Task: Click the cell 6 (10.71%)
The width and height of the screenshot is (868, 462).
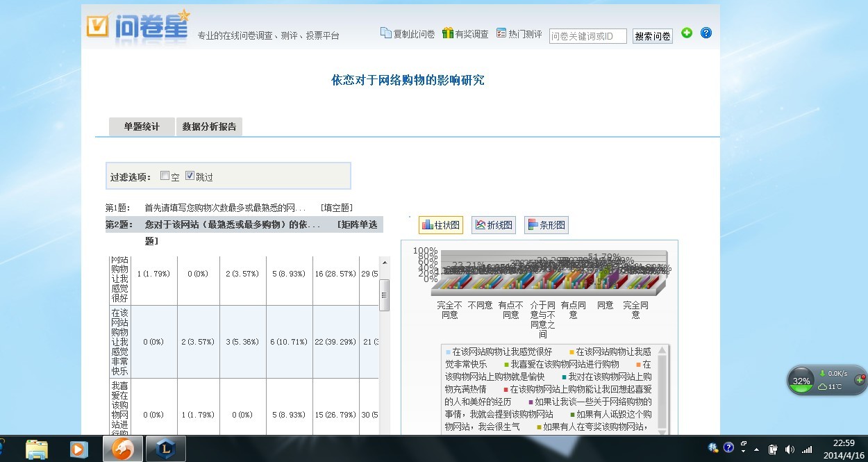Action: (289, 342)
